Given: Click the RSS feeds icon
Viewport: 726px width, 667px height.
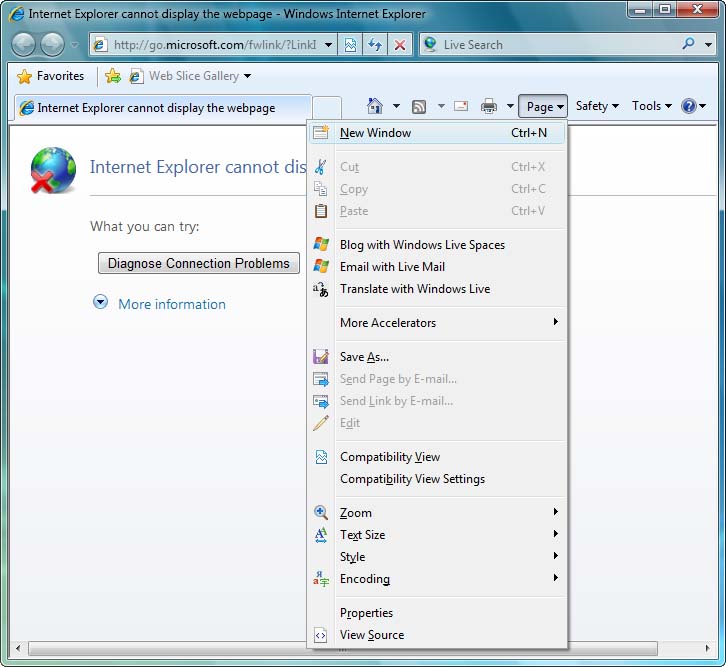Looking at the screenshot, I should [x=419, y=106].
